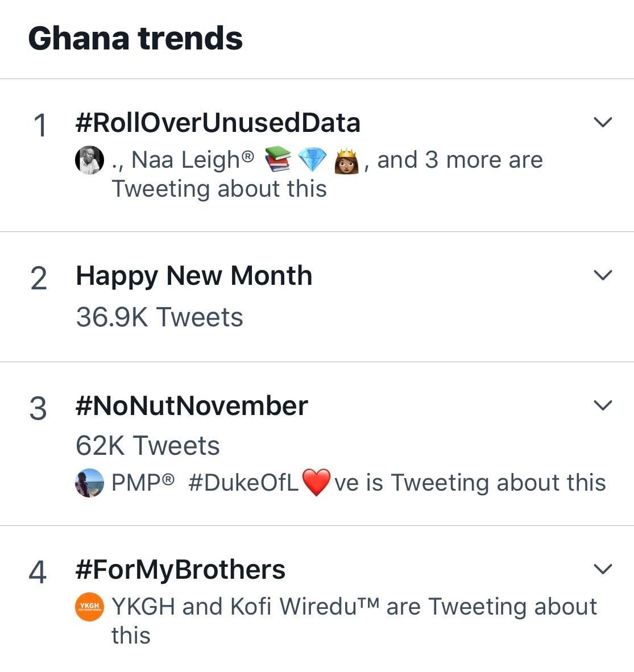634x672 pixels.
Task: Open the #RollOverUnusedData trending hashtag
Action: [218, 123]
